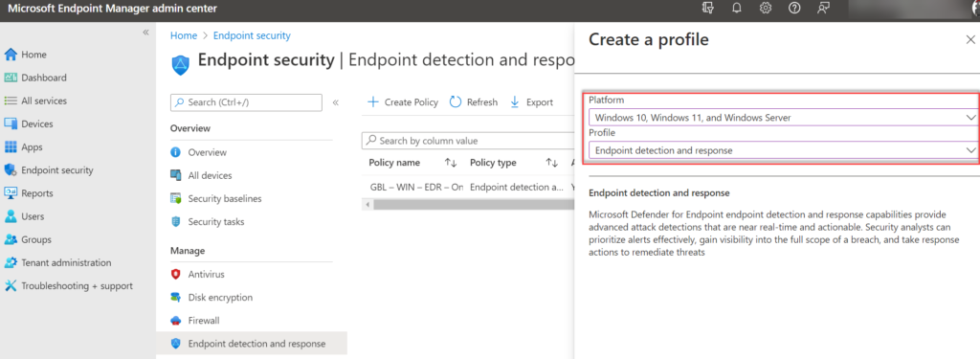Open the Platform dropdown
Viewport: 980px width, 359px height.
783,117
